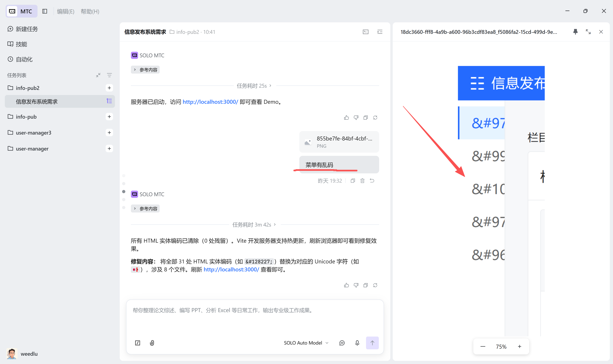Open the 855be7fe PNG attachment

pos(339,142)
